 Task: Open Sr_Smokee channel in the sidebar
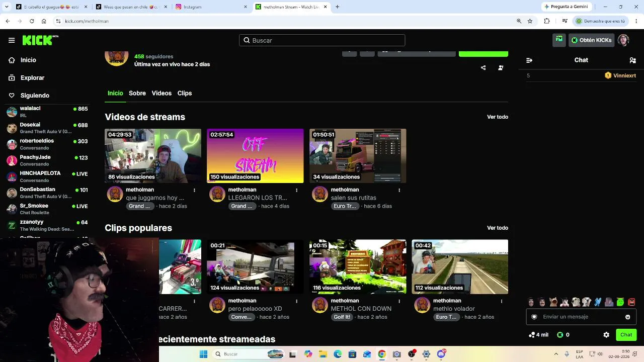(x=48, y=209)
